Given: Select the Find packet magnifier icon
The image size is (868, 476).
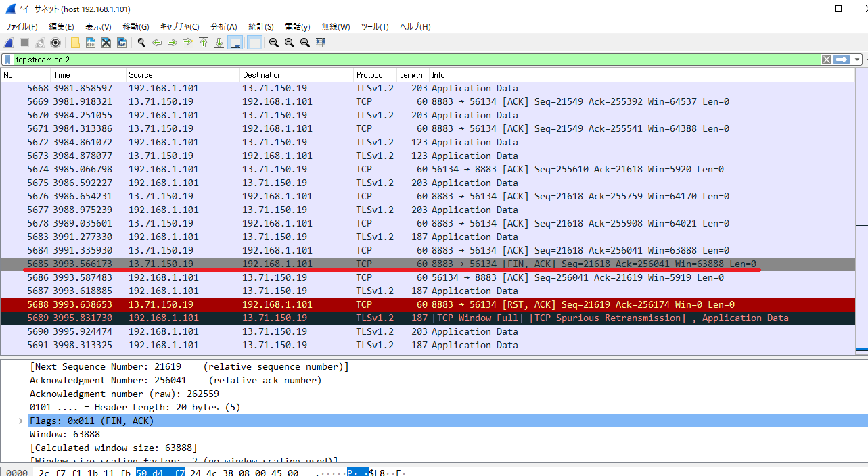Looking at the screenshot, I should pyautogui.click(x=141, y=42).
